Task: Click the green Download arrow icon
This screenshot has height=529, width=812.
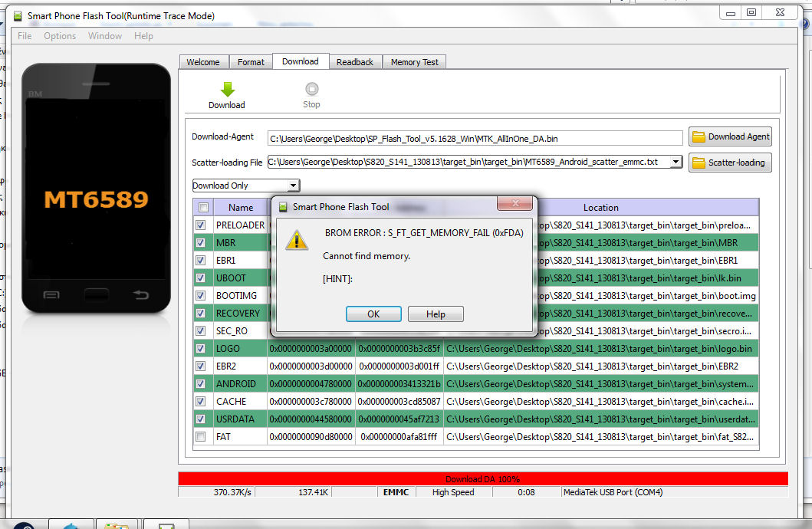Action: point(227,89)
